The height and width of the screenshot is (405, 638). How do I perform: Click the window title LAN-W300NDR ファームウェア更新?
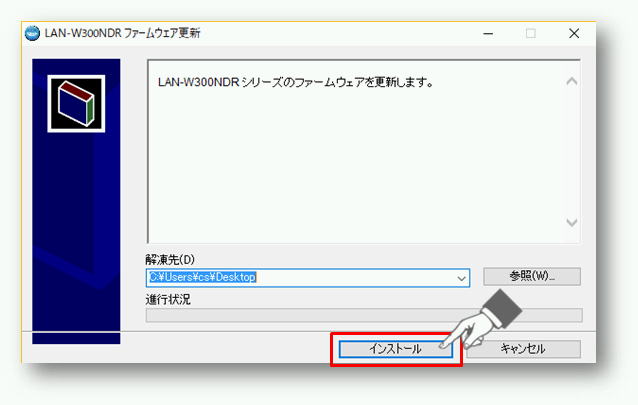pos(122,33)
